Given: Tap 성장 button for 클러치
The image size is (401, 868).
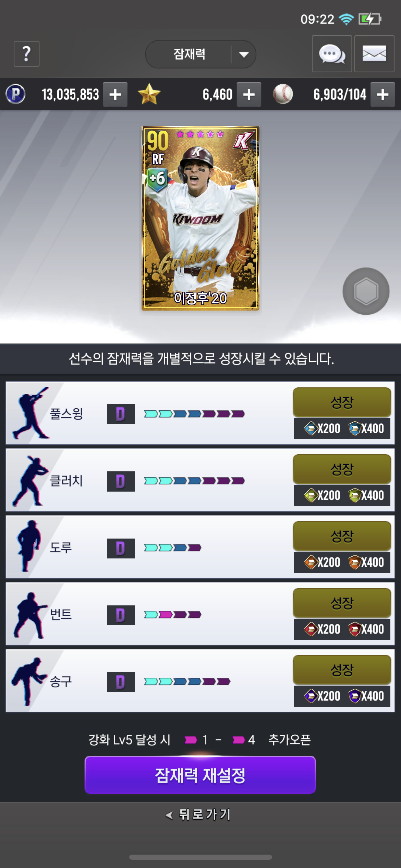Looking at the screenshot, I should (342, 469).
